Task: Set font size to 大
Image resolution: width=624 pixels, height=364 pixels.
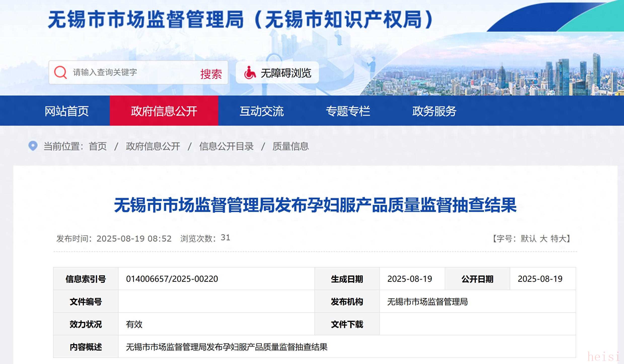Action: click(543, 239)
